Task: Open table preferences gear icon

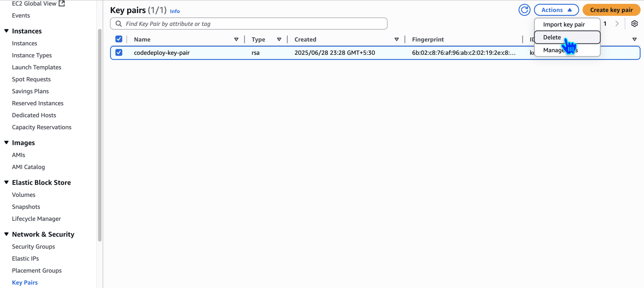Action: [x=634, y=24]
